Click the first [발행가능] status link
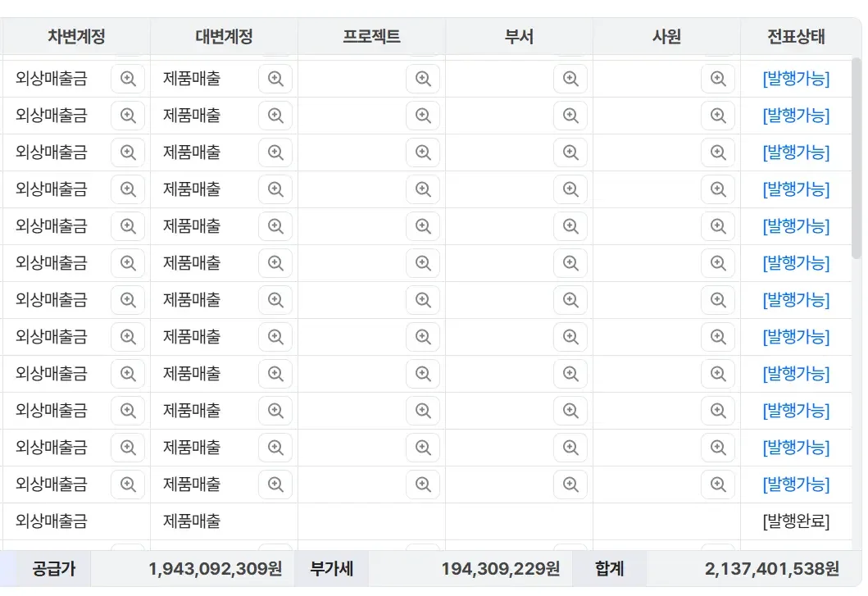 click(796, 79)
